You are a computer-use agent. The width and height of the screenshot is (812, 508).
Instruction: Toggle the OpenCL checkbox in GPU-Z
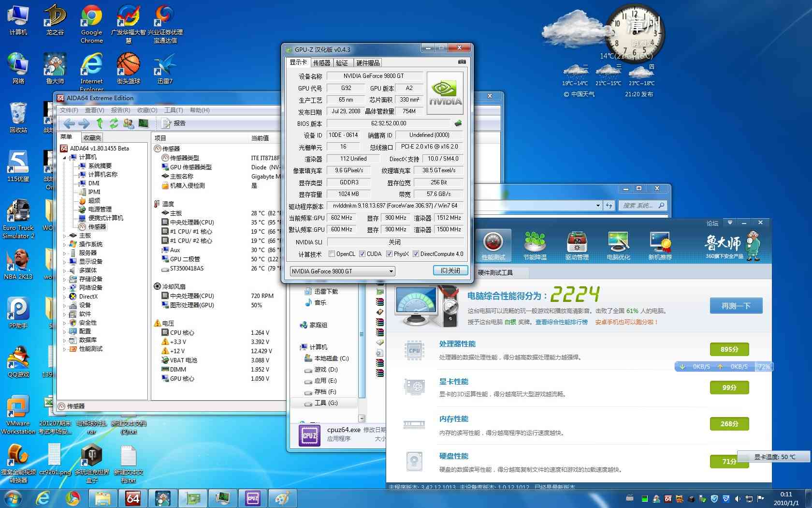[332, 254]
